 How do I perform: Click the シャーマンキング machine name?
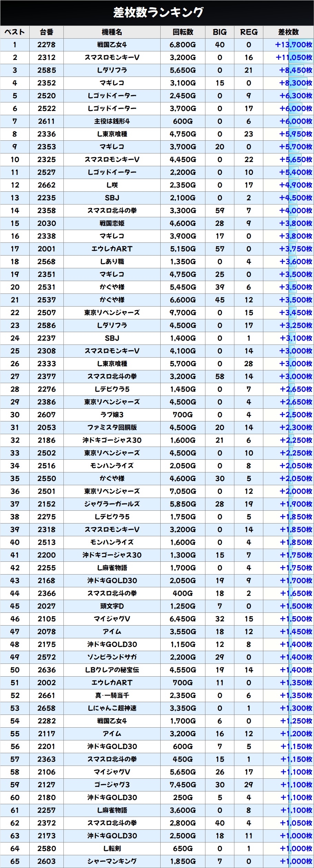click(112, 861)
